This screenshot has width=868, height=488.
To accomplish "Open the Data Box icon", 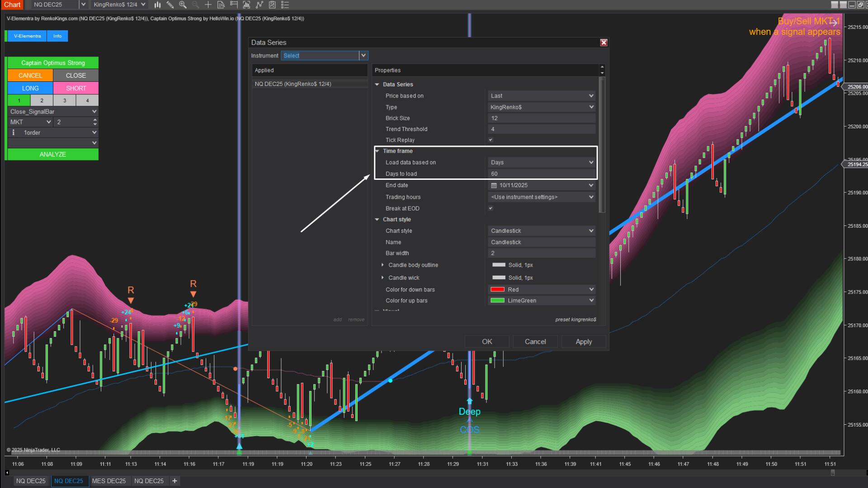I will click(221, 5).
